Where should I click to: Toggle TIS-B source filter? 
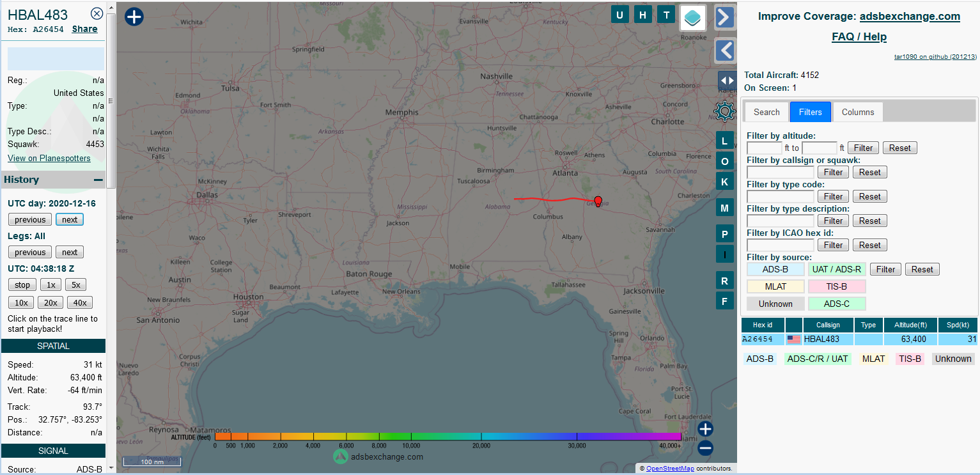pyautogui.click(x=837, y=286)
